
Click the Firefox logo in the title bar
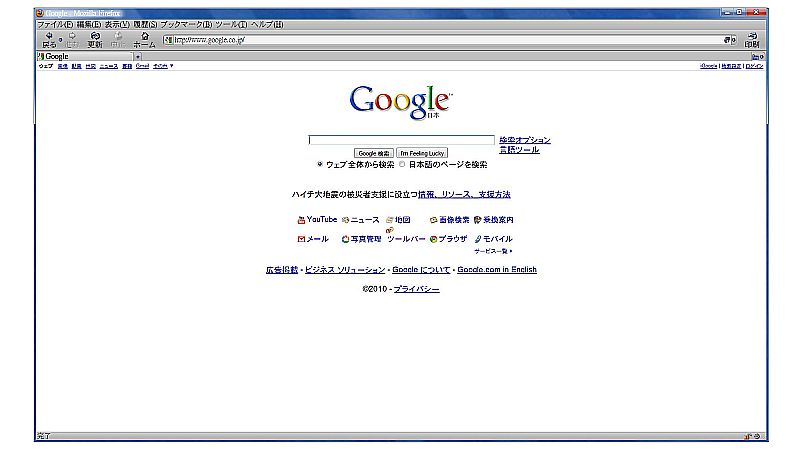40,13
